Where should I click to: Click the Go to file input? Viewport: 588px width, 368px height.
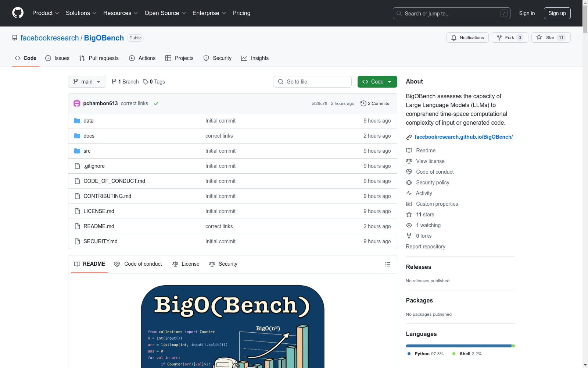coord(312,82)
